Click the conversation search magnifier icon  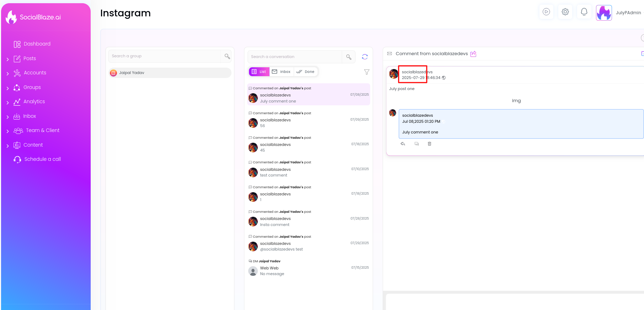click(x=348, y=57)
